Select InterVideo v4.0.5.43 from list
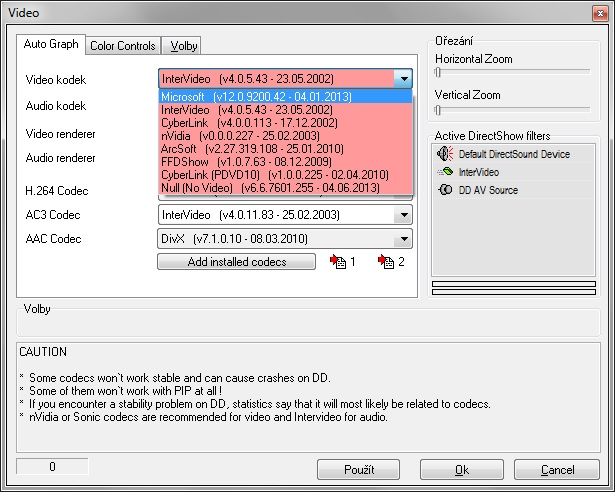This screenshot has height=492, width=615. click(285, 109)
